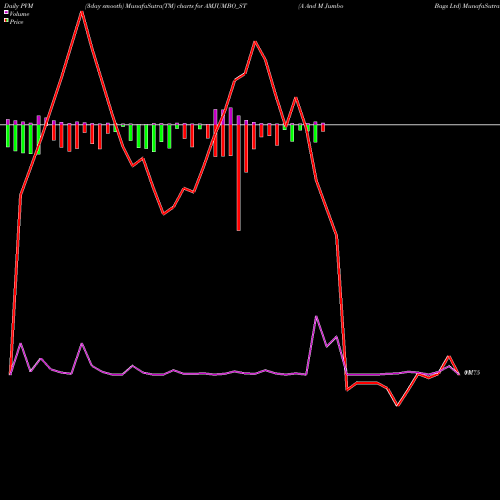
Task: Click the 'Price' legend label
Action: point(16,22)
